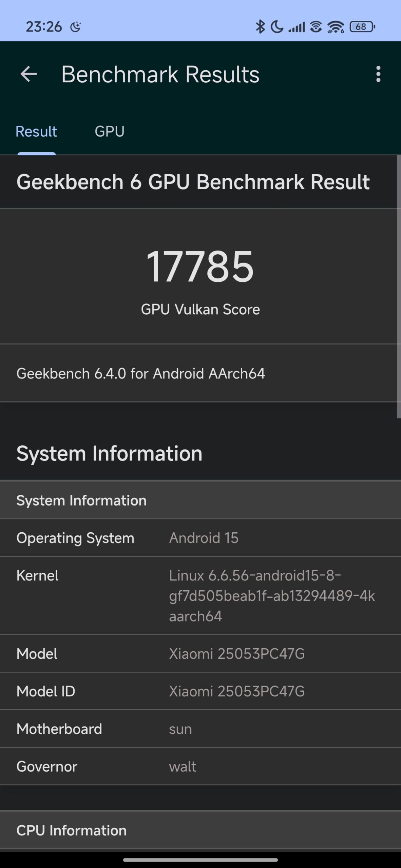Screen dimensions: 401x868
Task: Tap the do-not-disturb moon icon
Action: point(277,26)
